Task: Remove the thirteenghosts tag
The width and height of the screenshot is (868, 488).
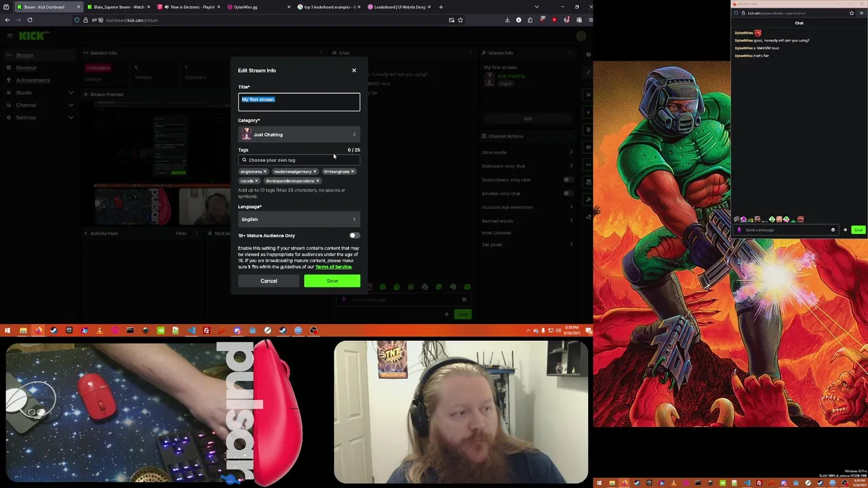Action: pyautogui.click(x=353, y=171)
